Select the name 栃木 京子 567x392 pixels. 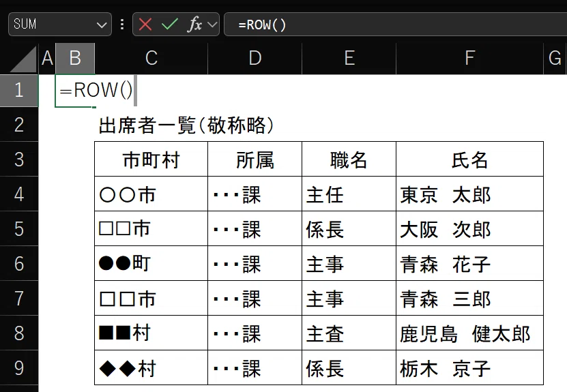click(x=469, y=367)
